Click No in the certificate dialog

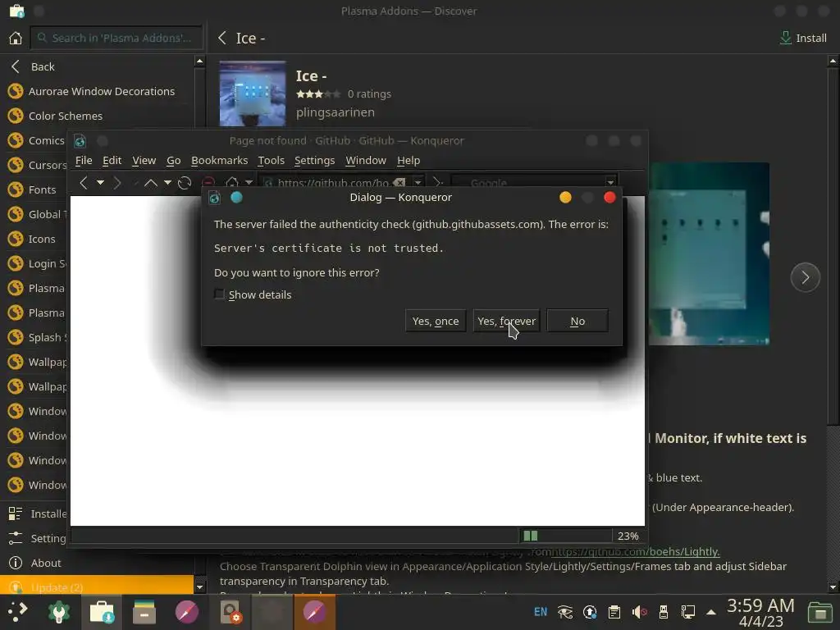[x=577, y=321]
